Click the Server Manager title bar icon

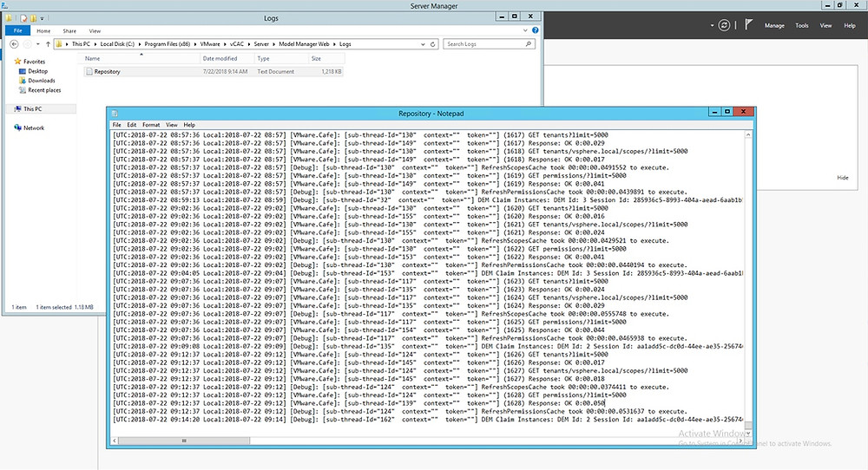[x=4, y=5]
